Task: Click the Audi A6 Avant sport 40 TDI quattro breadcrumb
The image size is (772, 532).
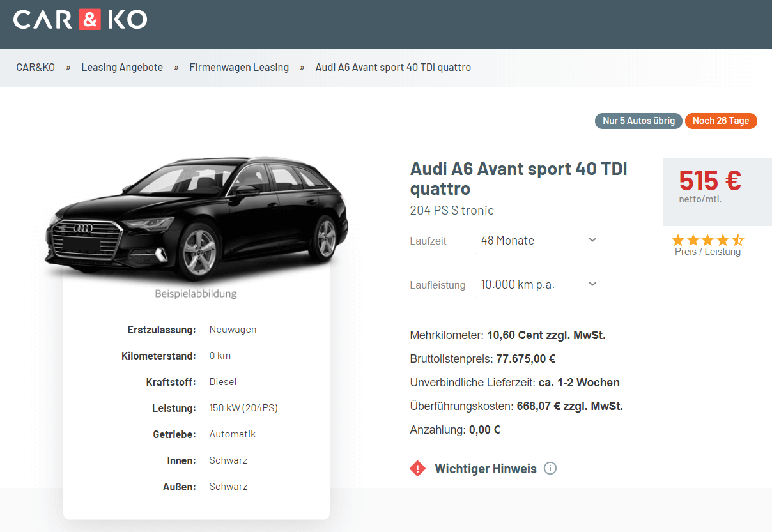Action: click(x=393, y=67)
